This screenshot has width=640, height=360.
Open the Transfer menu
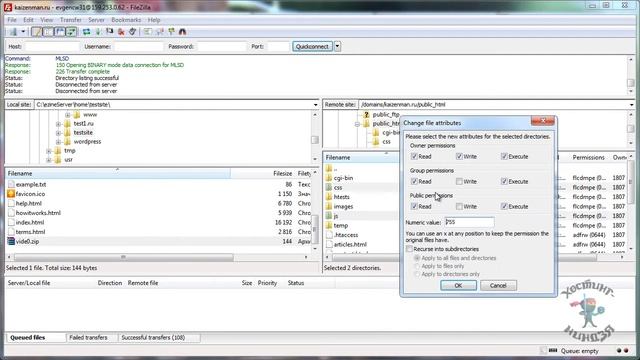(71, 20)
